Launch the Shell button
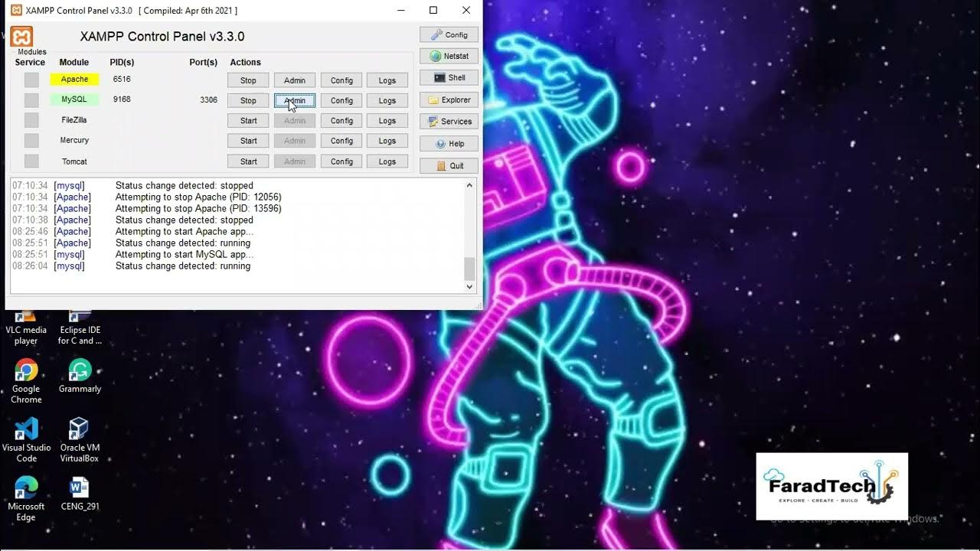Screen dimensions: 980x551 [449, 77]
